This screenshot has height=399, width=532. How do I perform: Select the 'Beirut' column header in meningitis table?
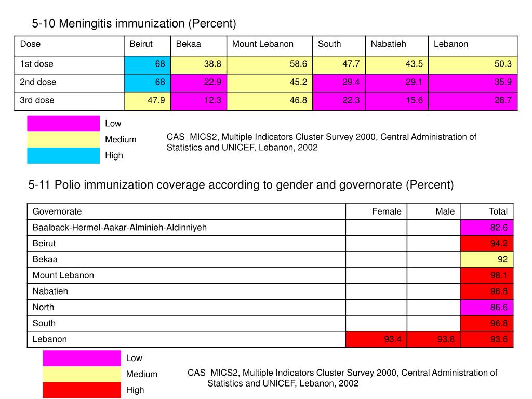tap(147, 46)
